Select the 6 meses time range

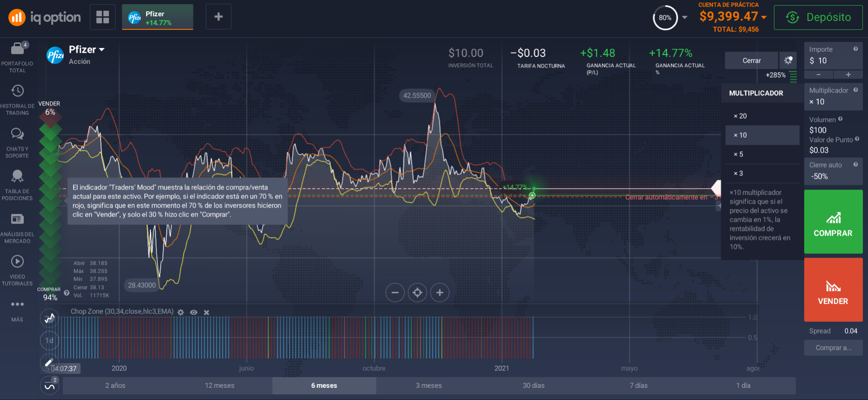[x=324, y=386]
